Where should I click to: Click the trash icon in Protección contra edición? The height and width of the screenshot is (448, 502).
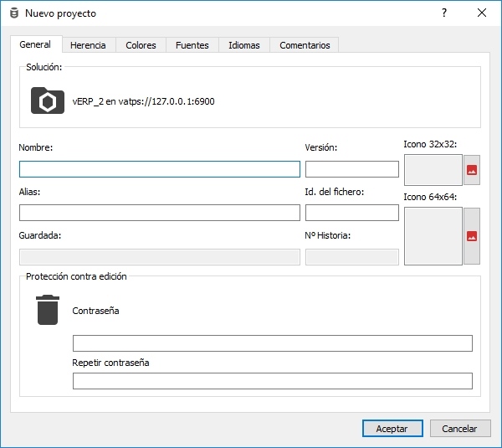click(x=48, y=310)
